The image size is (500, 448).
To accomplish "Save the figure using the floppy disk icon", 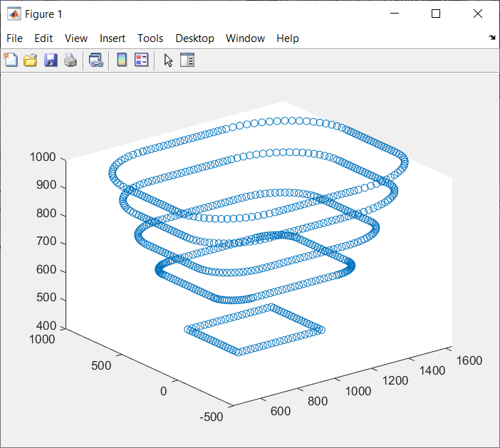I will tap(51, 61).
